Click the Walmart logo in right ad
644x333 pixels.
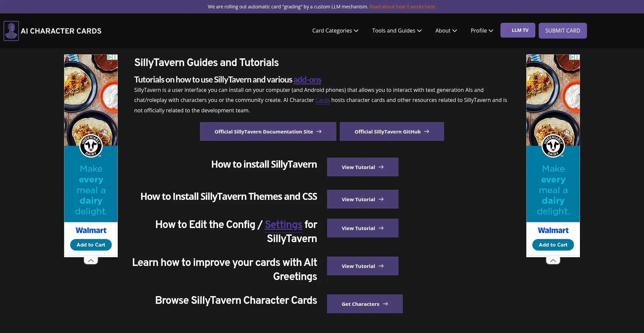(x=553, y=230)
